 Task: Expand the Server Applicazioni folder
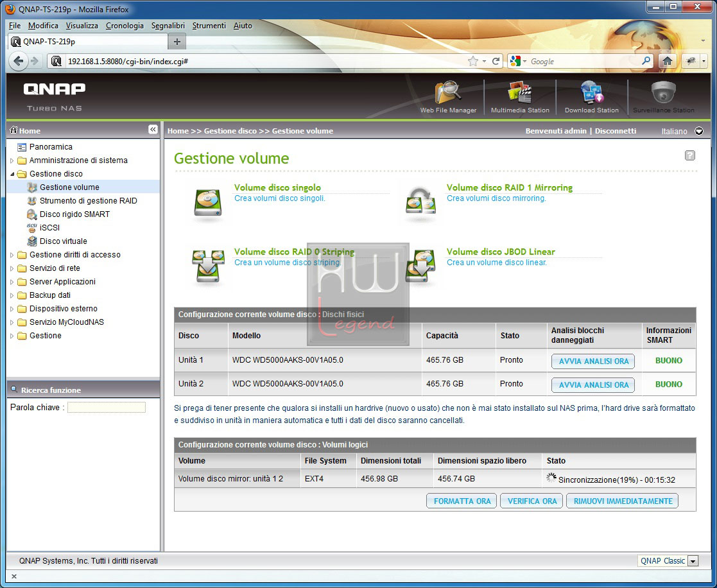coord(12,282)
